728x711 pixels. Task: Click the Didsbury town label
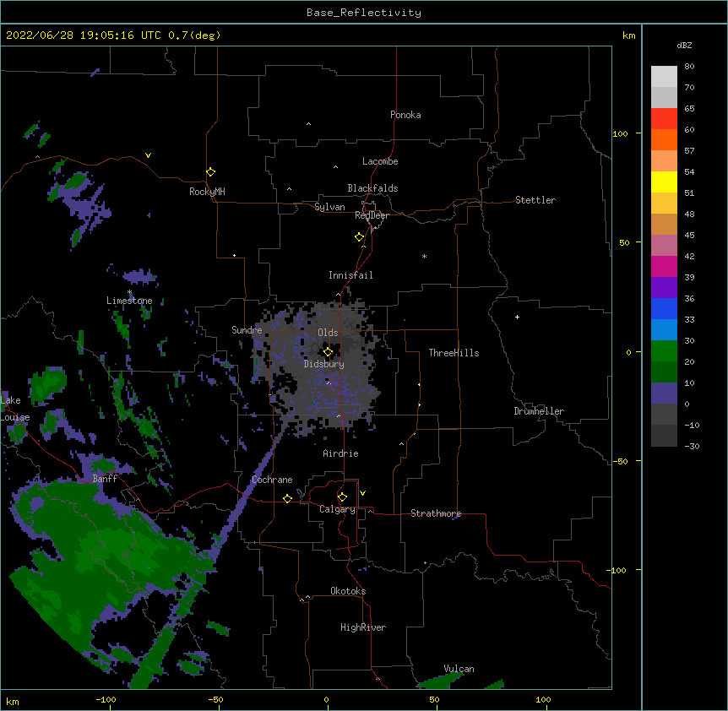point(324,364)
